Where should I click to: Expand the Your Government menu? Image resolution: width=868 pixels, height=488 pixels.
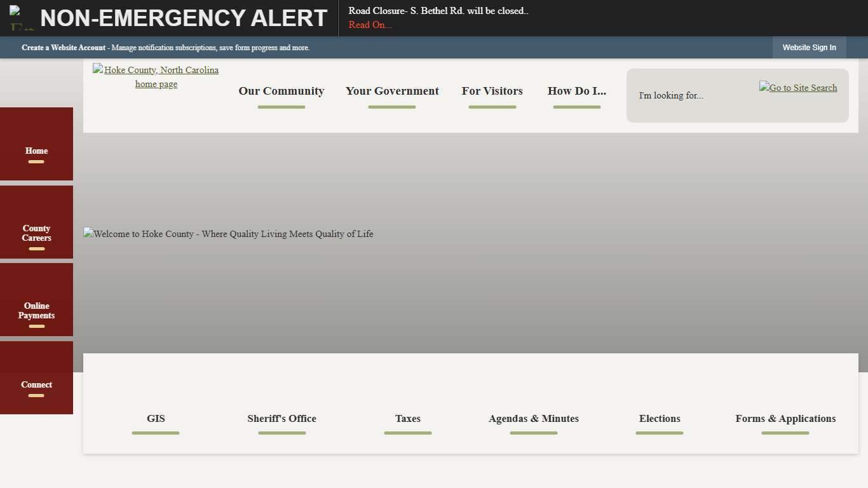392,91
